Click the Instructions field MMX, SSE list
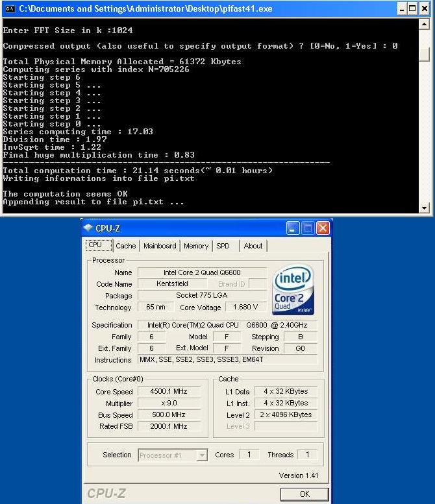Image resolution: width=435 pixels, height=504 pixels. [x=227, y=360]
